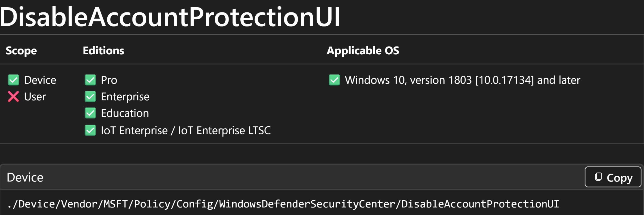Click the checkmark beside IoT Enterprise LTSC
Screen dimensions: 644x215
(x=90, y=130)
